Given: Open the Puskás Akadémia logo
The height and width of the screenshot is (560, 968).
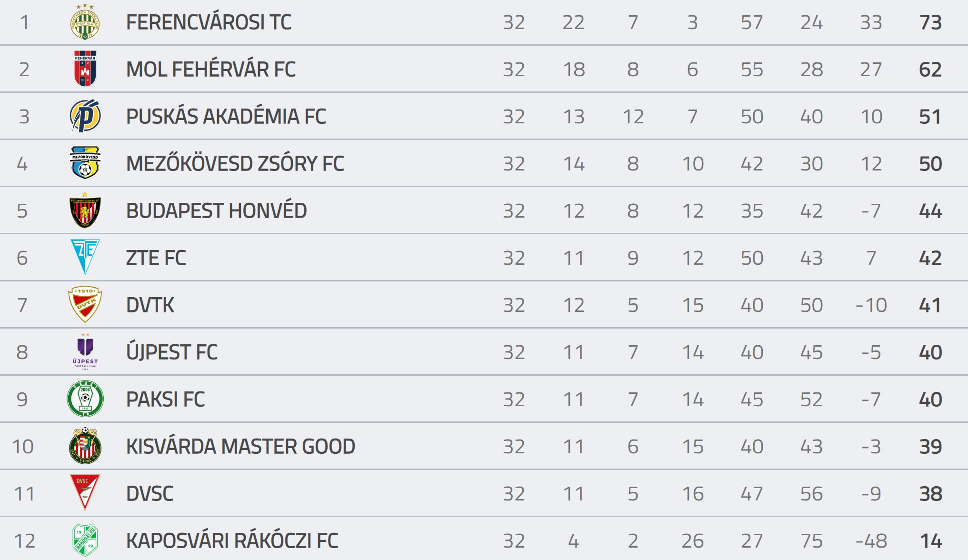Looking at the screenshot, I should point(85,116).
